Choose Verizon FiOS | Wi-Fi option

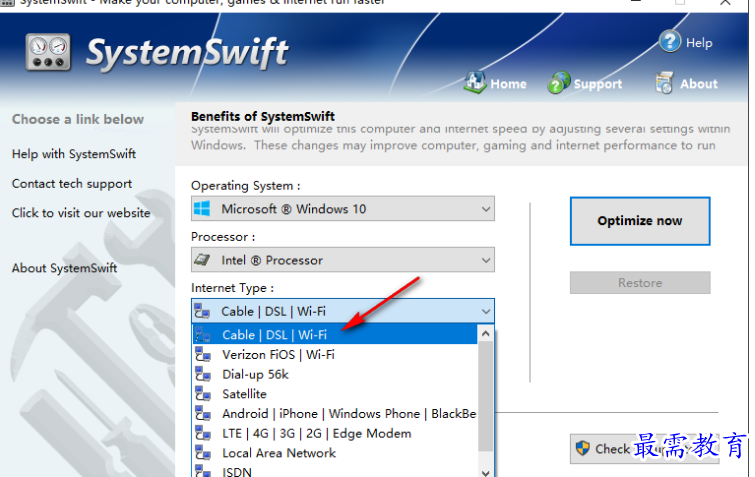335,355
